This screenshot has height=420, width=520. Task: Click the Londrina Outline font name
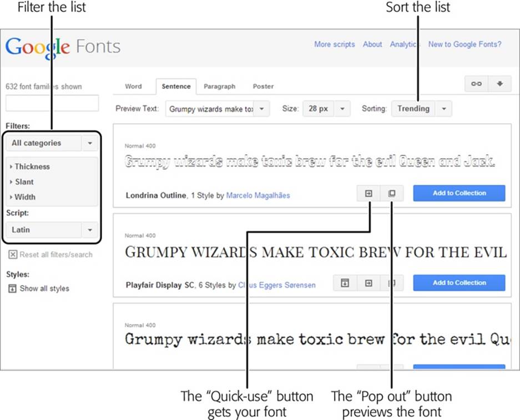tap(156, 196)
